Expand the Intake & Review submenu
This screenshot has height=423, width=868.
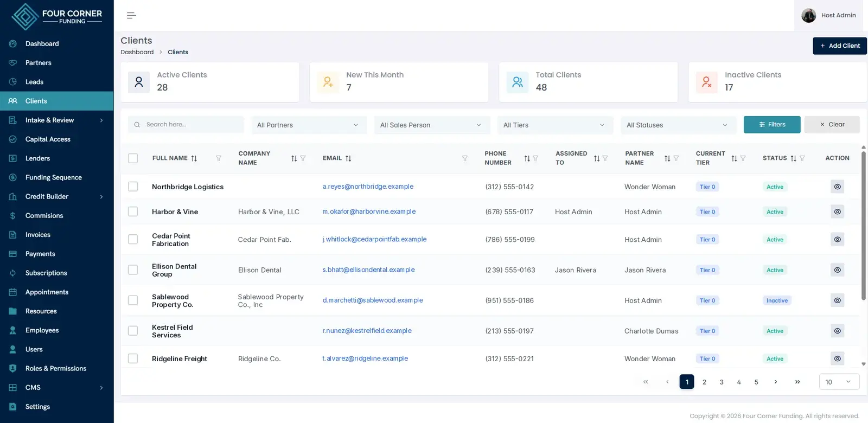pos(56,120)
